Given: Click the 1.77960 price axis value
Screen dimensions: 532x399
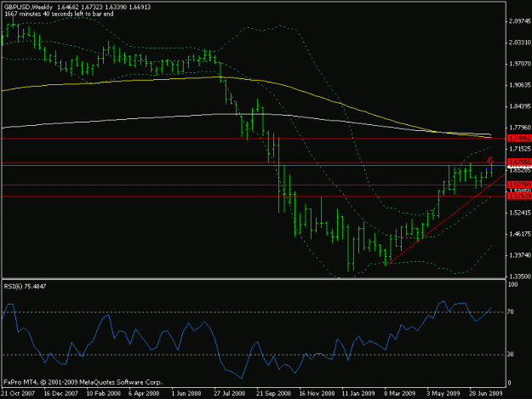Looking at the screenshot, I should (520, 128).
